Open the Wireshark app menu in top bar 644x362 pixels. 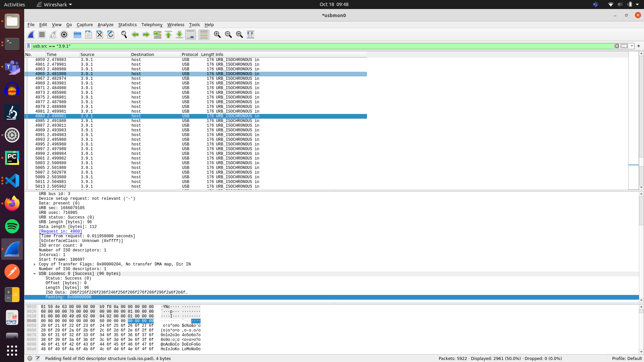pyautogui.click(x=55, y=4)
